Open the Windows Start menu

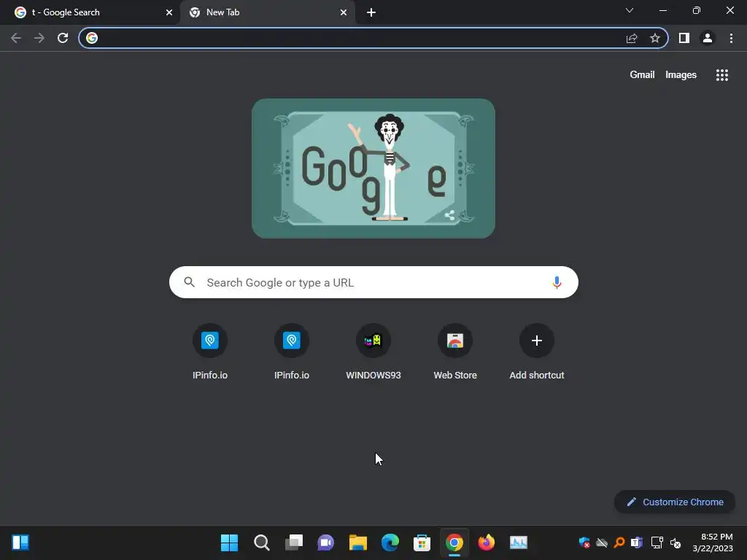(x=230, y=542)
